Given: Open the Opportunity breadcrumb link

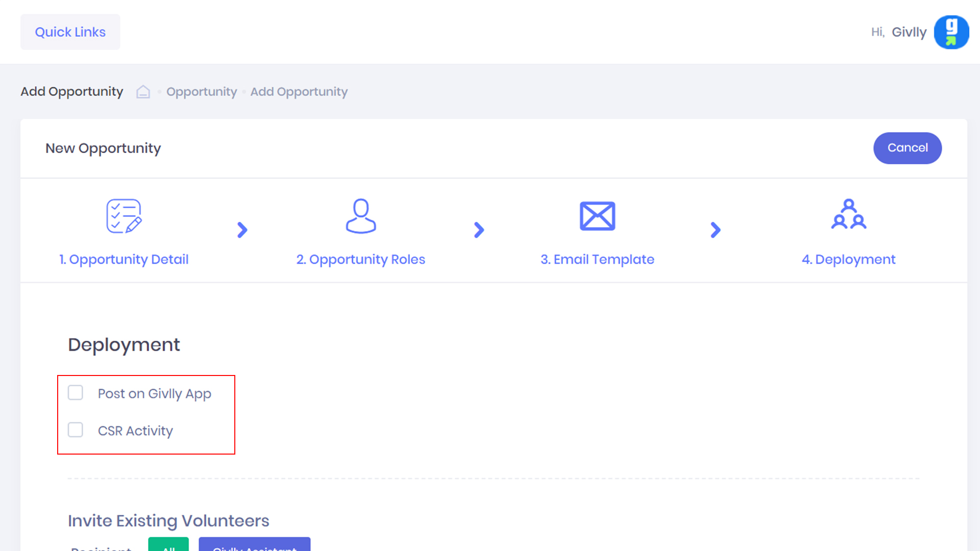Looking at the screenshot, I should (202, 92).
